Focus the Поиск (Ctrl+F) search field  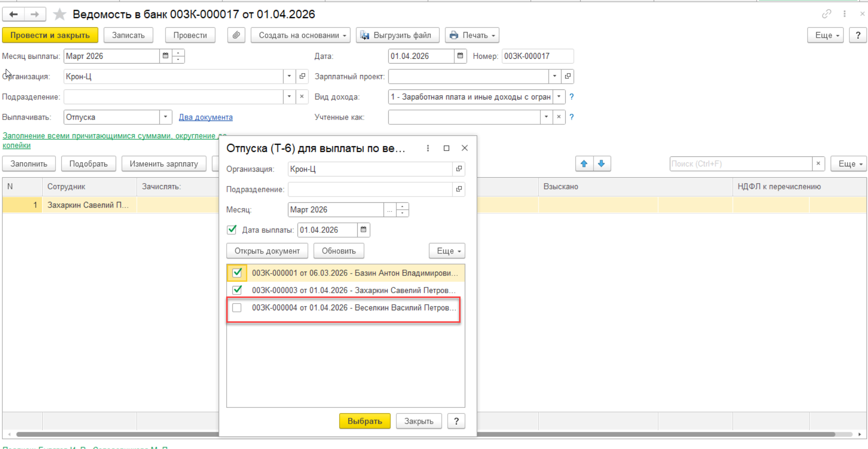[741, 164]
